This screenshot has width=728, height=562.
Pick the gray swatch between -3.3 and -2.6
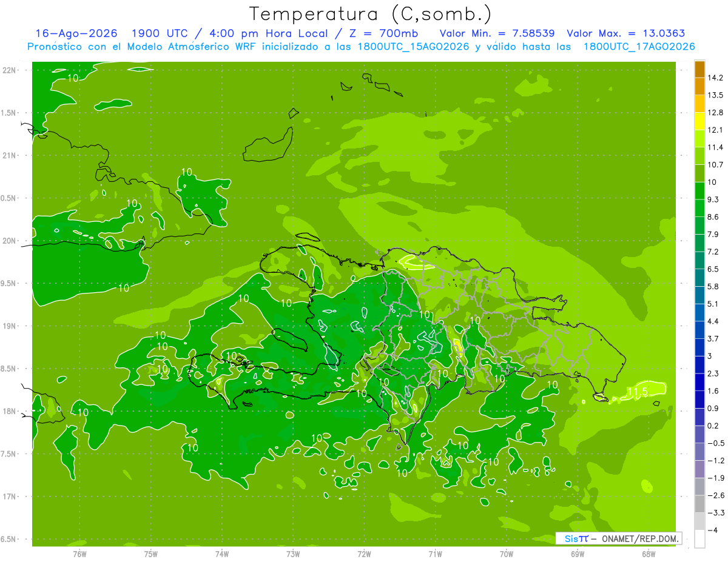[699, 504]
